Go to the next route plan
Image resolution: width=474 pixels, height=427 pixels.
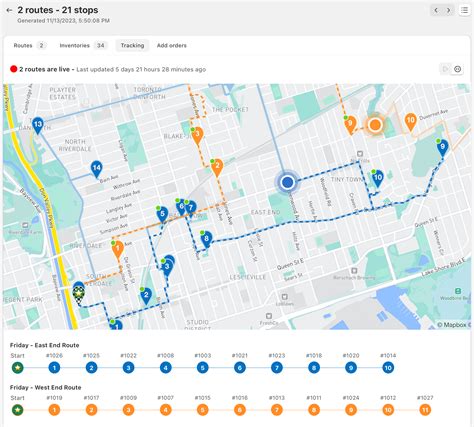click(x=449, y=10)
